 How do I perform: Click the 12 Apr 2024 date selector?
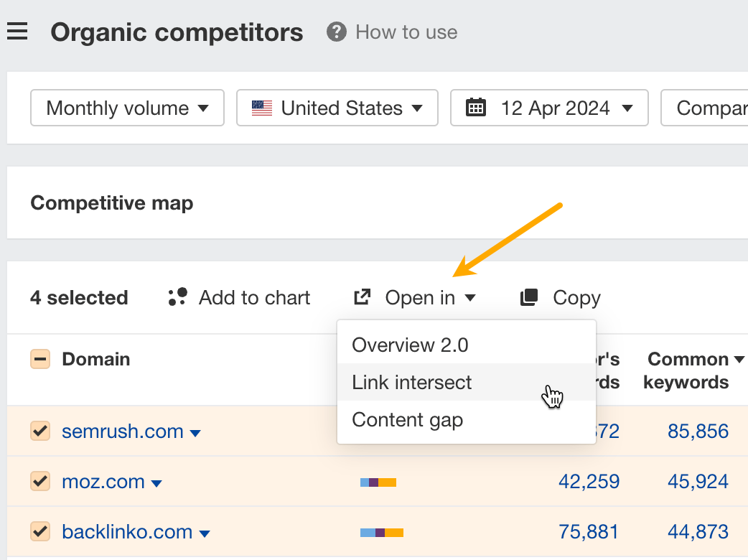[x=549, y=108]
